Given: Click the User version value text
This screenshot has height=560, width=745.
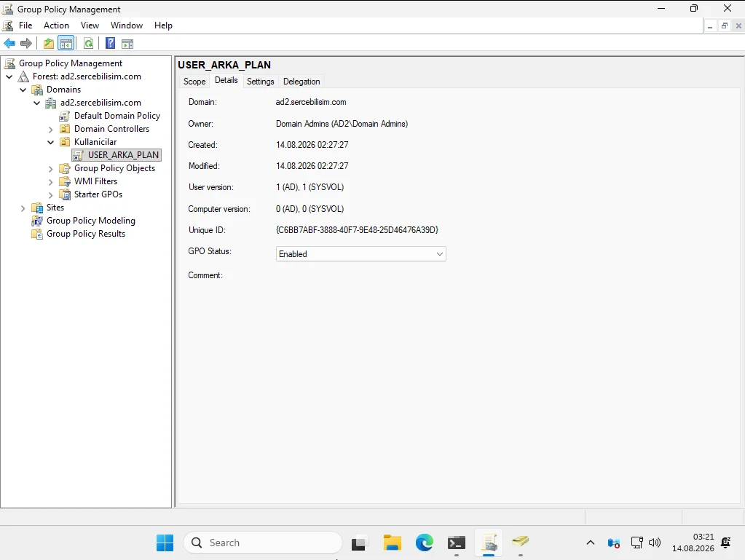Looking at the screenshot, I should [x=310, y=187].
